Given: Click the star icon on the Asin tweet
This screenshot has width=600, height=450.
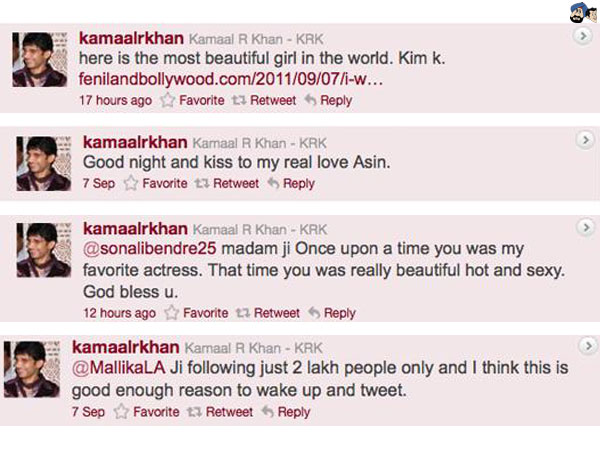Looking at the screenshot, I should point(131,184).
